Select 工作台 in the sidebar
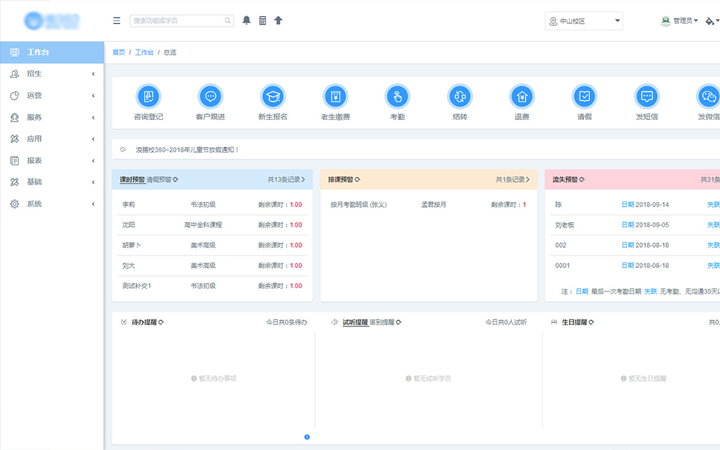Image resolution: width=720 pixels, height=450 pixels. [x=52, y=52]
